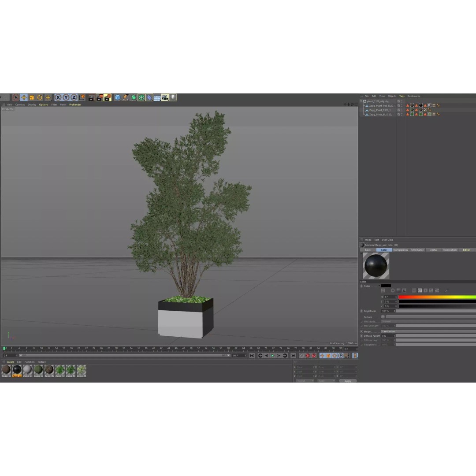
Task: Toggle layer checkbox of Zagg_Moss_B_1320_1
Action: tap(399, 115)
